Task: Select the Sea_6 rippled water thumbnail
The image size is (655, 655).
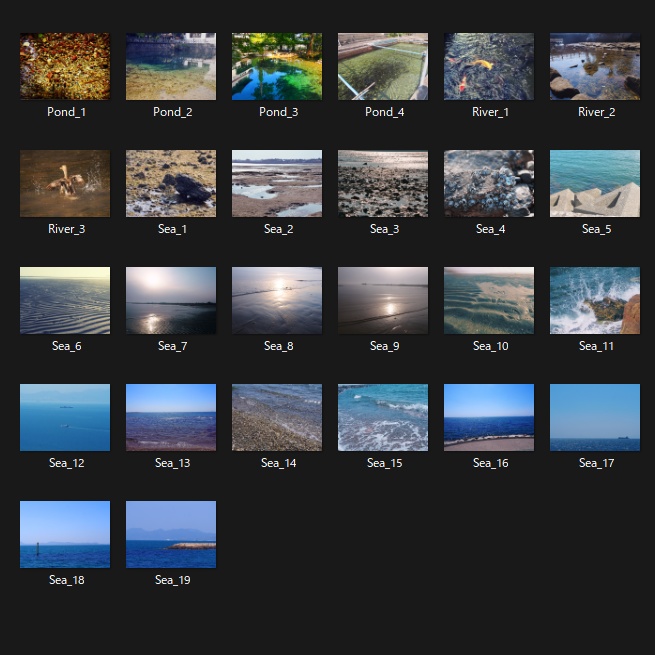Action: [65, 300]
